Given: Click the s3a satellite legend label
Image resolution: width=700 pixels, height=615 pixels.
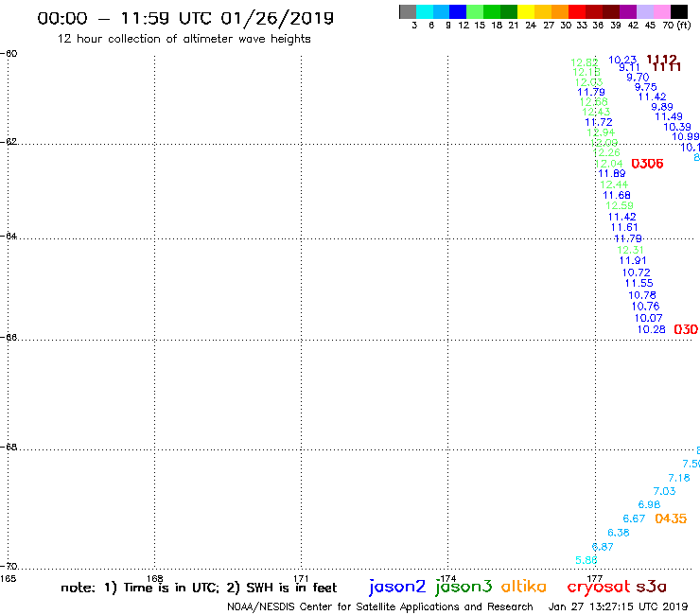Looking at the screenshot, I should point(651,587).
